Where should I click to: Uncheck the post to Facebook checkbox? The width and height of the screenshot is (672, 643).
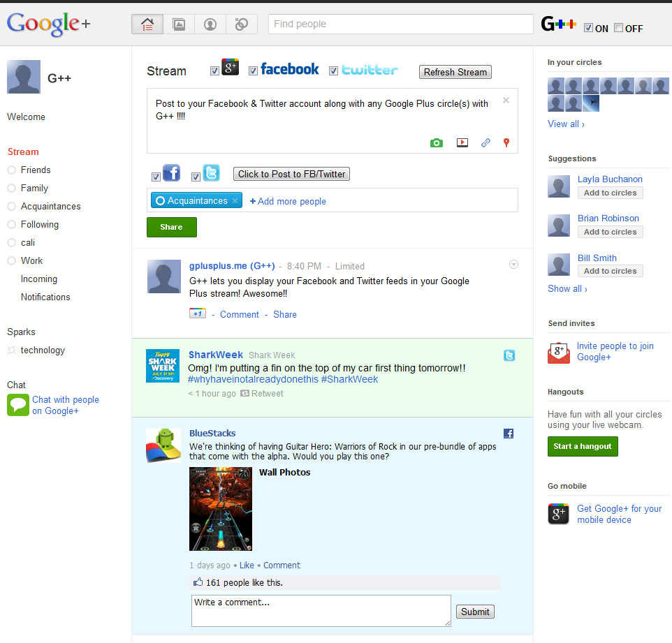coord(156,177)
